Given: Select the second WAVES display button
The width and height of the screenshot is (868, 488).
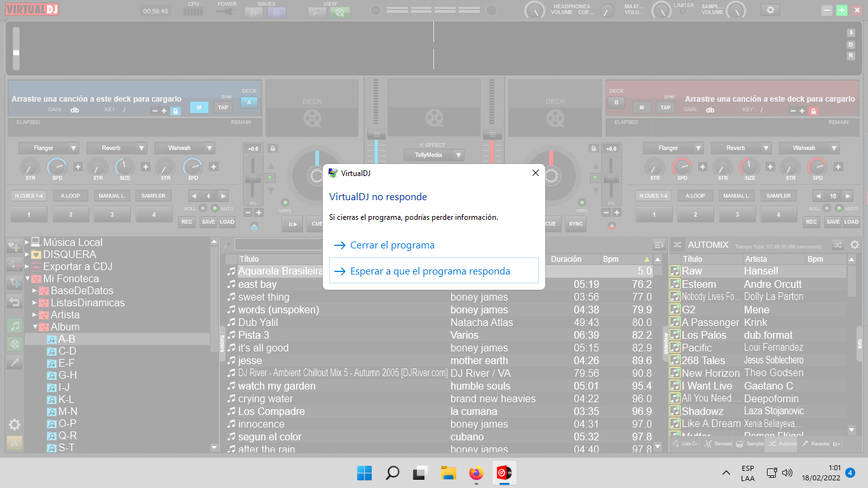Looking at the screenshot, I should (x=276, y=12).
